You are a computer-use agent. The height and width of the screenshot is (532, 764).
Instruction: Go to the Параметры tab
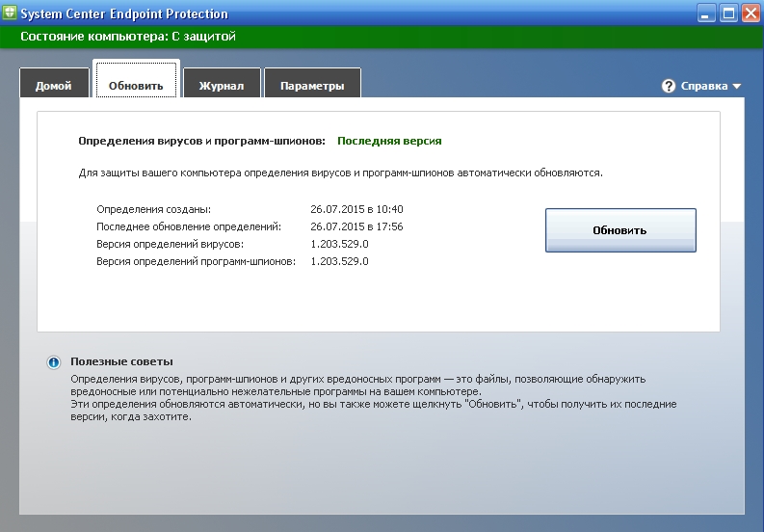point(312,86)
